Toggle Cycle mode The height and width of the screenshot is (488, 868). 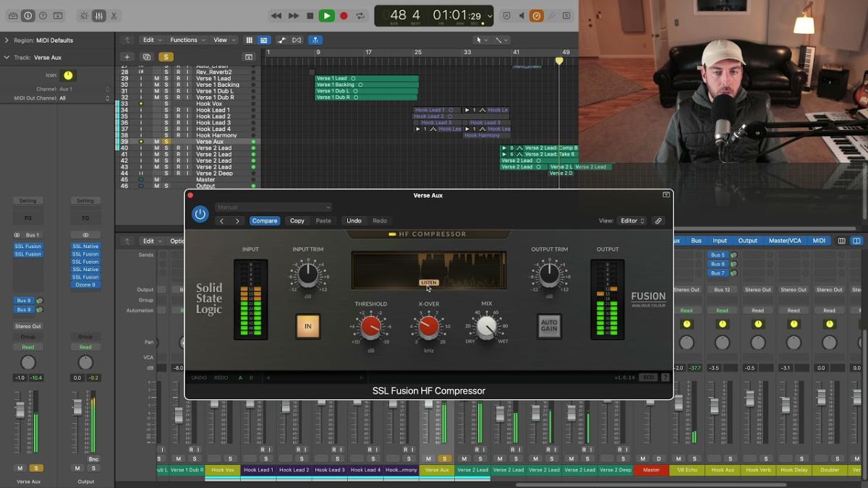(x=360, y=15)
